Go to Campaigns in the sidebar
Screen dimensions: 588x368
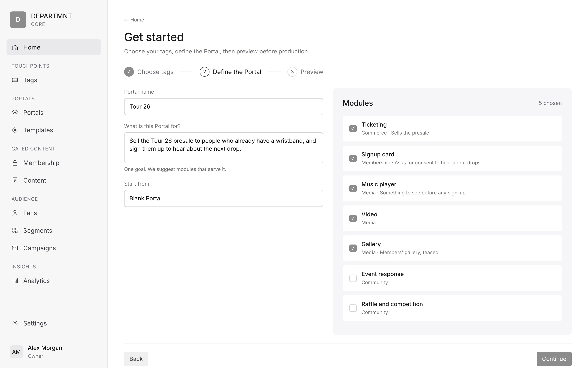click(53, 248)
